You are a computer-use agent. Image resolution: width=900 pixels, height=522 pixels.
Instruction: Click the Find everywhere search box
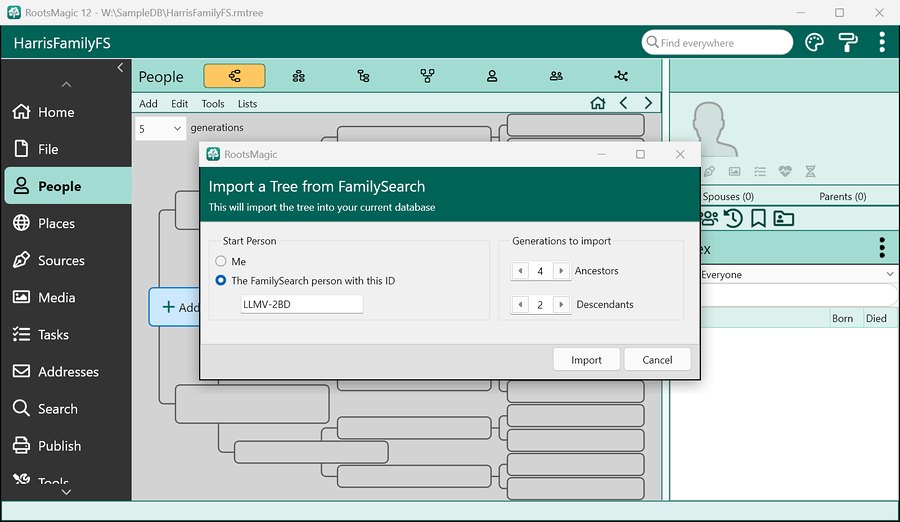[717, 42]
